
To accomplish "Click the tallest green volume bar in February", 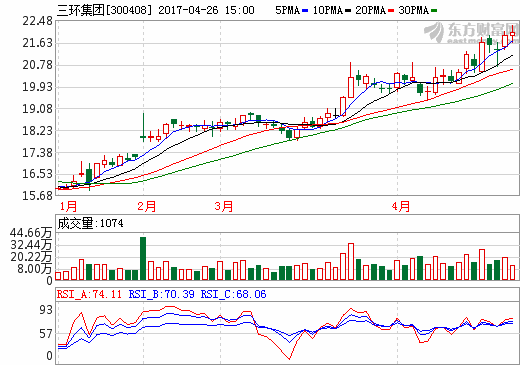I will tap(143, 259).
